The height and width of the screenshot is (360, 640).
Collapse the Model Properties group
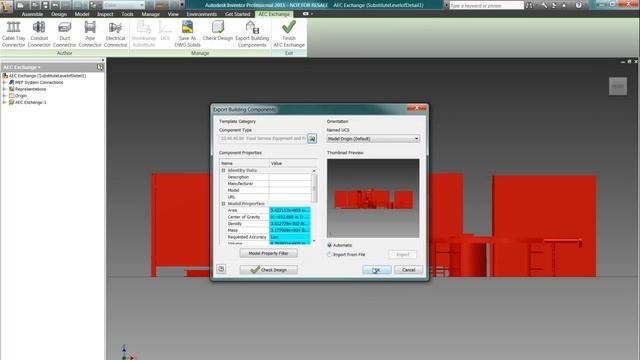point(223,204)
